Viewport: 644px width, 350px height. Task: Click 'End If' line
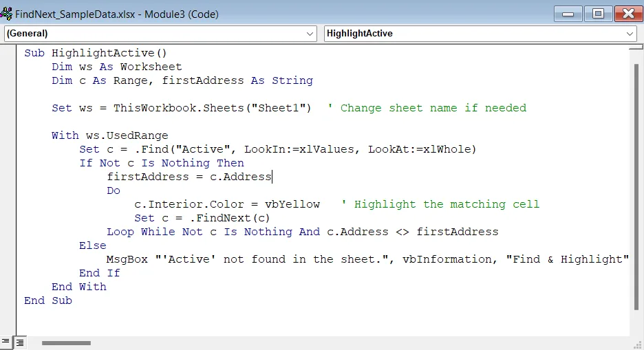99,273
